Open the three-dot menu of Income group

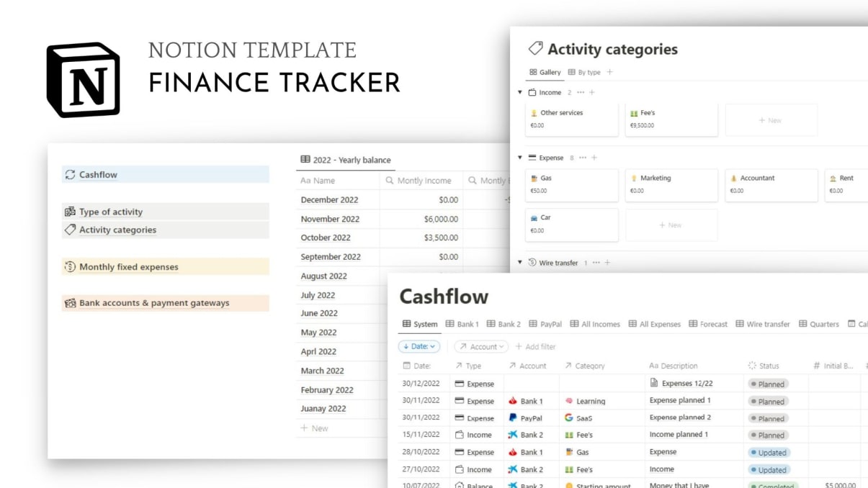point(581,92)
